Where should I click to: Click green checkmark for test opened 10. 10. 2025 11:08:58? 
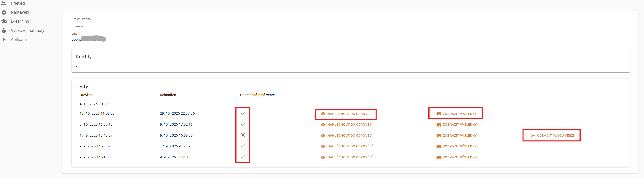pyautogui.click(x=243, y=113)
